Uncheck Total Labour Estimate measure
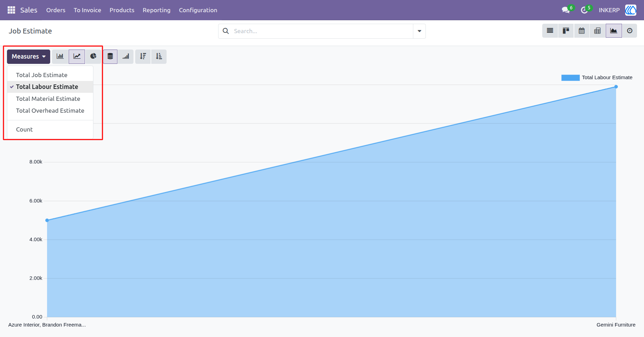This screenshot has width=644, height=337. [50, 87]
